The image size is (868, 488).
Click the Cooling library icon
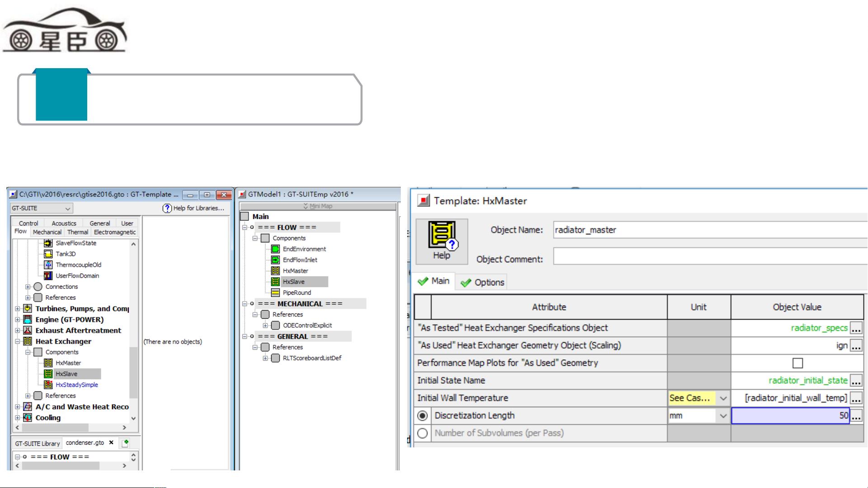point(28,418)
